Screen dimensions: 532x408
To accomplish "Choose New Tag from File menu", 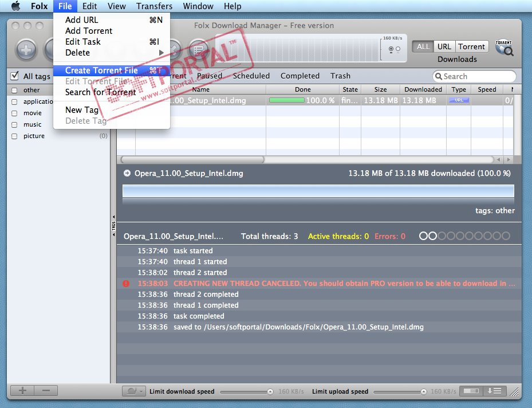I will (x=112, y=110).
